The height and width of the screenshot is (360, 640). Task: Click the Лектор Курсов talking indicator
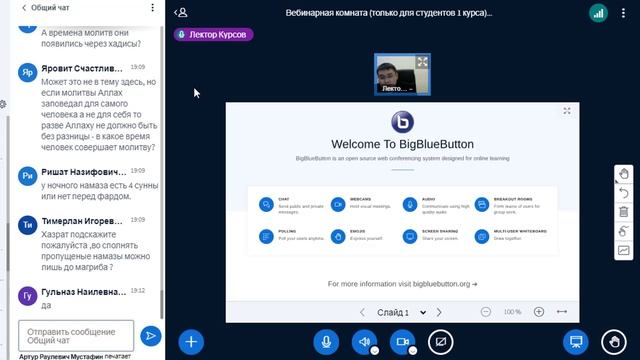point(213,35)
